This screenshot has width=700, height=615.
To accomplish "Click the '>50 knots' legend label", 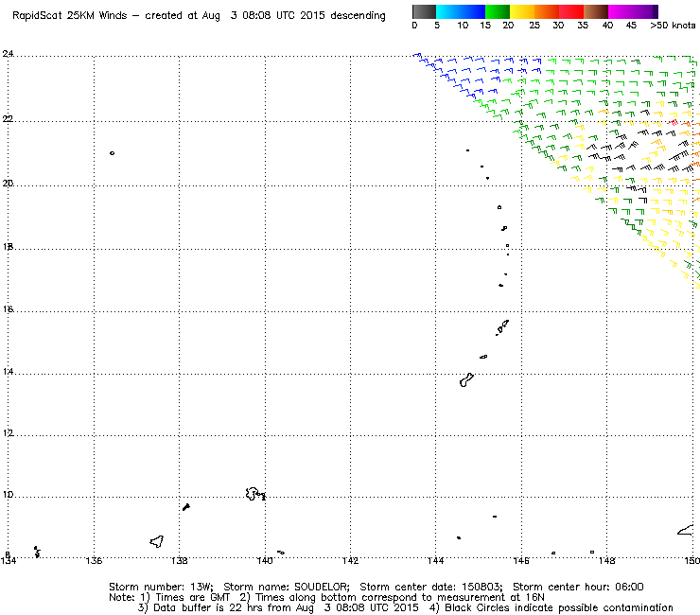I will point(673,26).
